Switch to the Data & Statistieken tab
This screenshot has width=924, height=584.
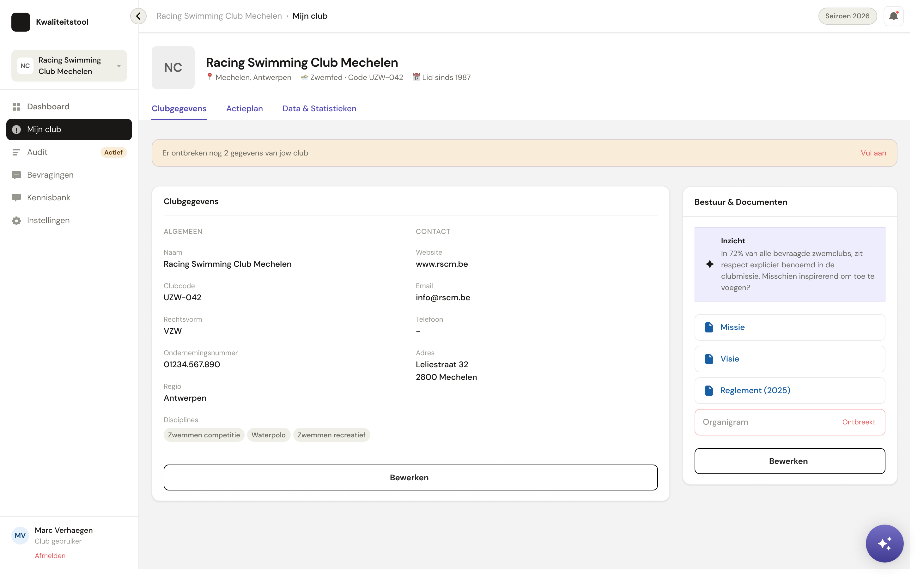(319, 109)
